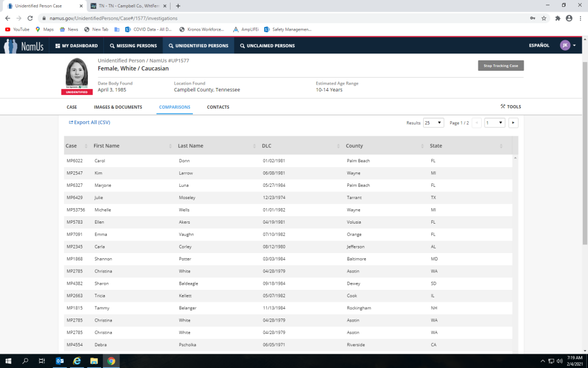This screenshot has height=368, width=588.
Task: Click the unidentified person thumbnail image
Action: click(x=77, y=73)
